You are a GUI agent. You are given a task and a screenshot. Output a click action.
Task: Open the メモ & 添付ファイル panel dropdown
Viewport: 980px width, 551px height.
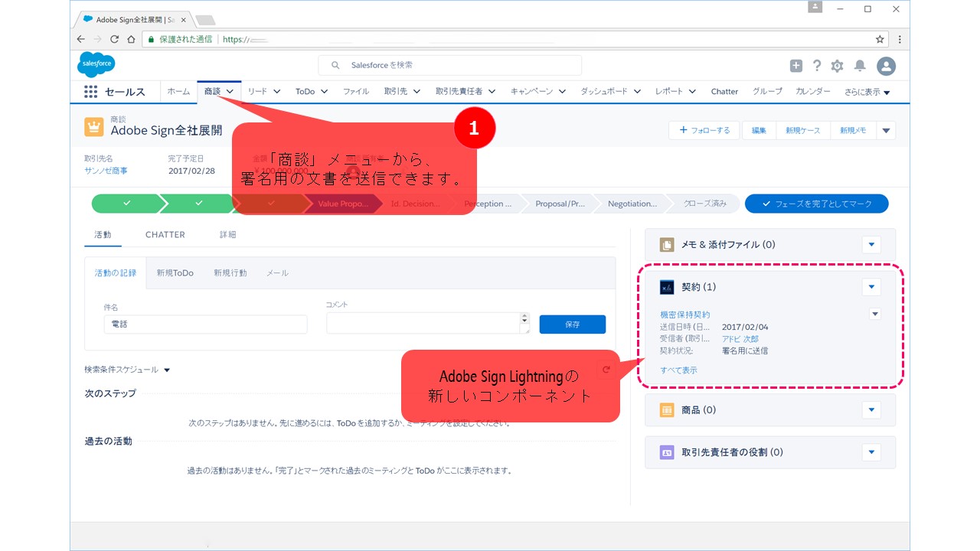point(871,245)
